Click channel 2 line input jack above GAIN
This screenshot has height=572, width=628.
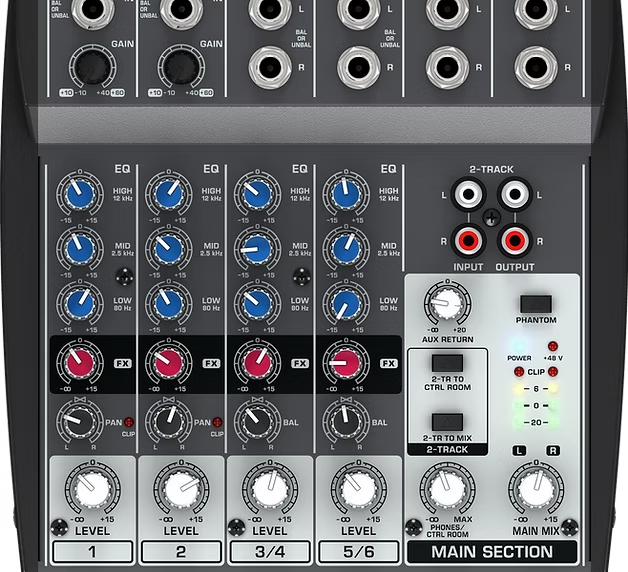[181, 9]
